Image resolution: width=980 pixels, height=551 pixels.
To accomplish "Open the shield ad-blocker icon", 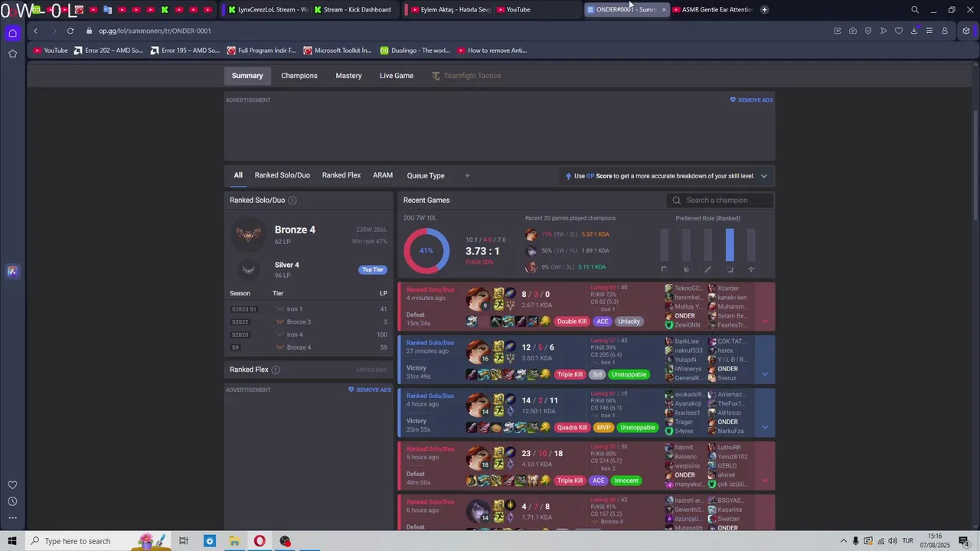I will click(x=868, y=31).
